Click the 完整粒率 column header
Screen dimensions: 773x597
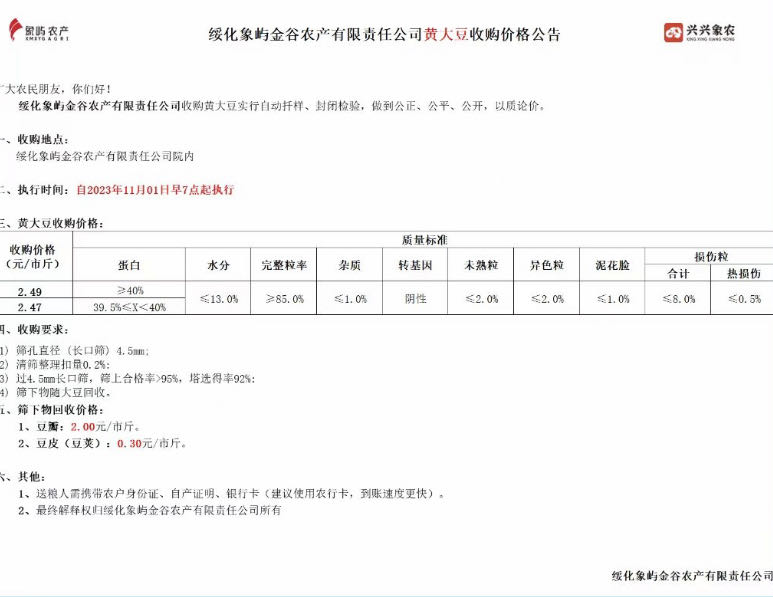point(284,265)
